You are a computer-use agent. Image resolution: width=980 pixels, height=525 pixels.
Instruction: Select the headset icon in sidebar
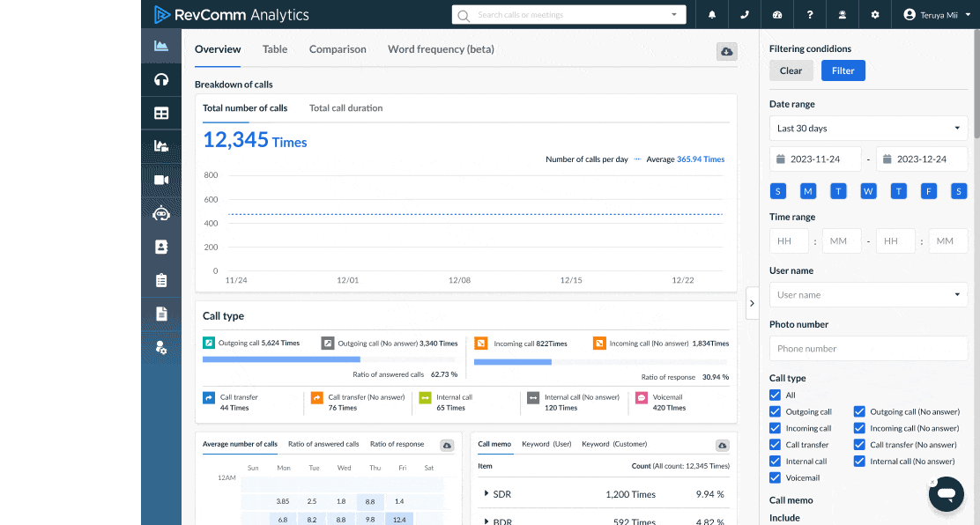tap(161, 79)
